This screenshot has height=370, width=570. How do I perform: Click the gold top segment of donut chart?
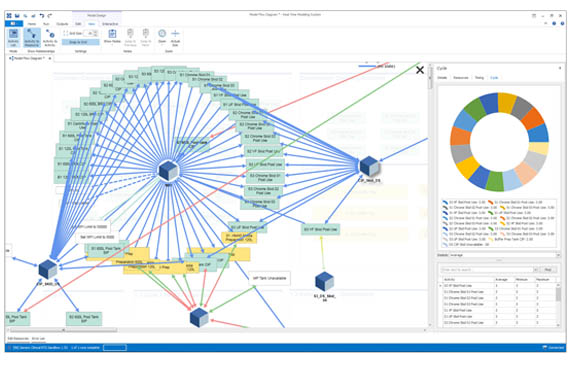pos(506,102)
